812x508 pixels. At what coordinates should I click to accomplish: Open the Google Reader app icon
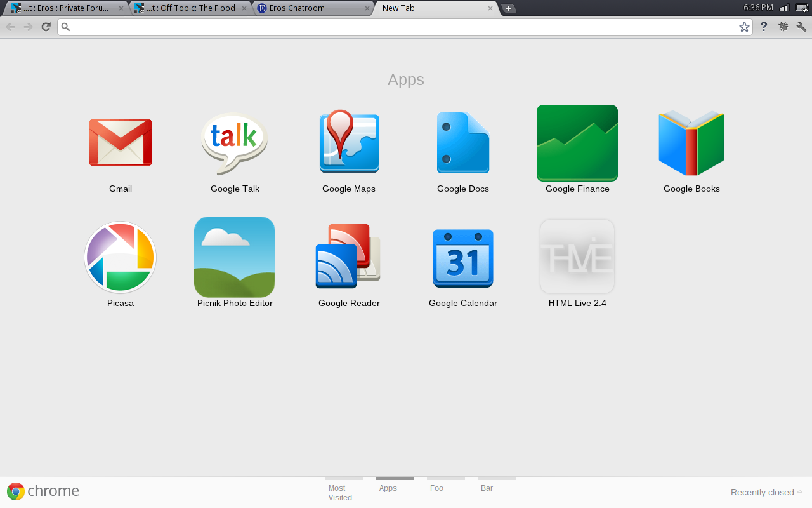pyautogui.click(x=348, y=256)
